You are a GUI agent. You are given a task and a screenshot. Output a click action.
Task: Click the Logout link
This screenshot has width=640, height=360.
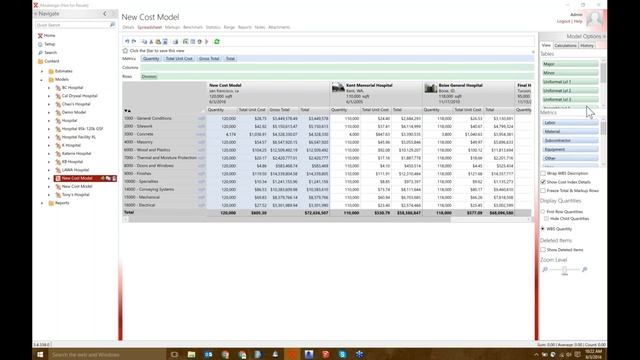click(563, 21)
